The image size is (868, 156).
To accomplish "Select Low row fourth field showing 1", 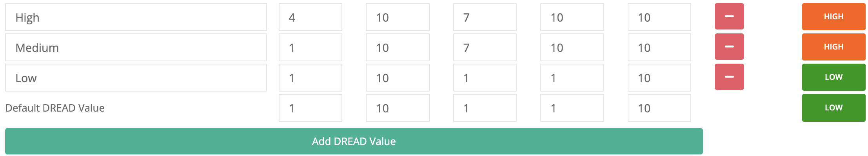I will point(572,78).
